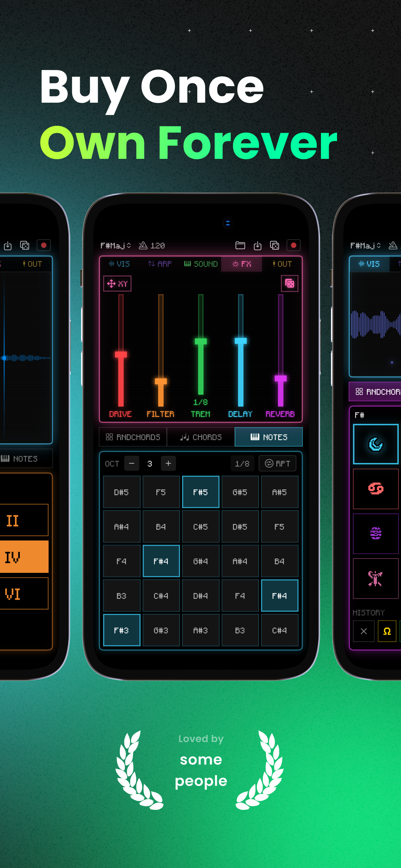Toggle the record button in left phone
The width and height of the screenshot is (401, 868).
pyautogui.click(x=44, y=245)
